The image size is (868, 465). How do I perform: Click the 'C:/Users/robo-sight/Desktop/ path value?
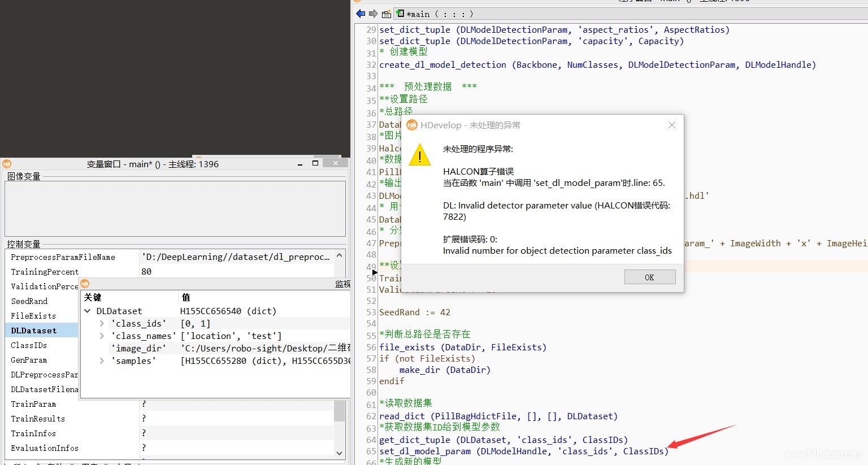click(x=266, y=348)
